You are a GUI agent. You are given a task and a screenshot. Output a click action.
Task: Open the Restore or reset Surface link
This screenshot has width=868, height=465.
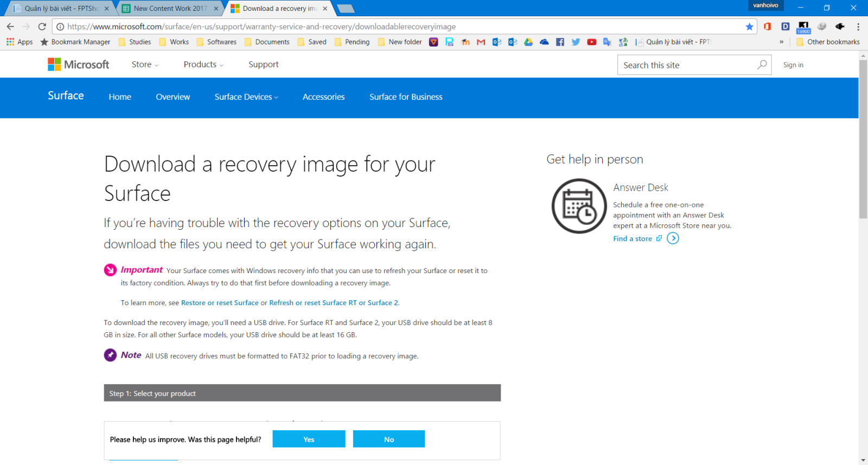coord(220,303)
